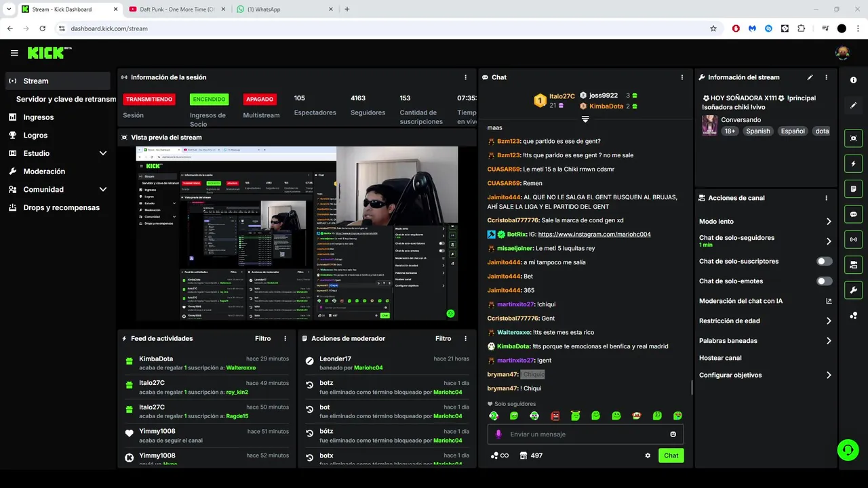Click the pencil icon in right rail

pyautogui.click(x=853, y=105)
